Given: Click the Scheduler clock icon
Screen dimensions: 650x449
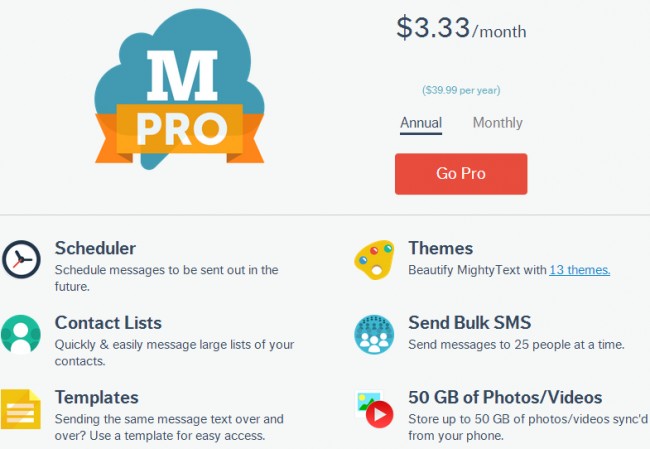Looking at the screenshot, I should point(21,260).
